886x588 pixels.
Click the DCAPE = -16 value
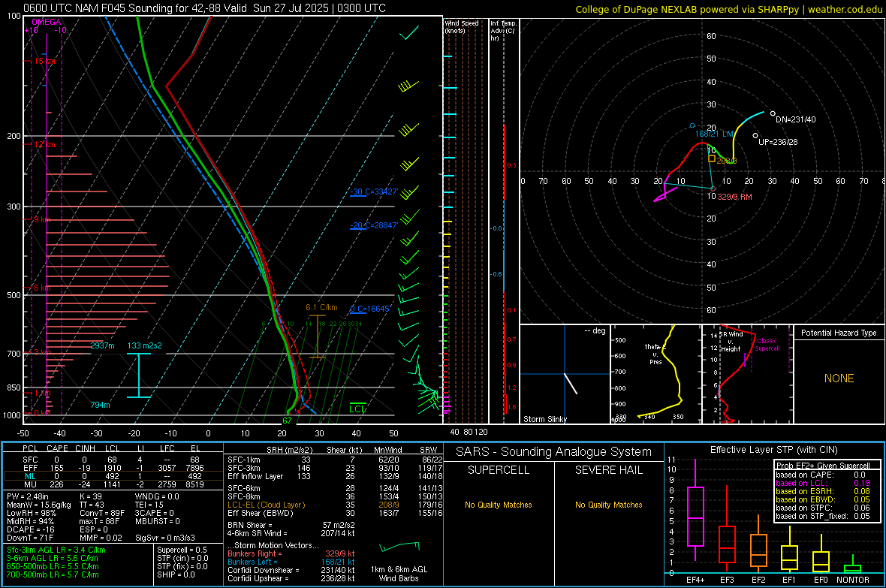pyautogui.click(x=31, y=529)
